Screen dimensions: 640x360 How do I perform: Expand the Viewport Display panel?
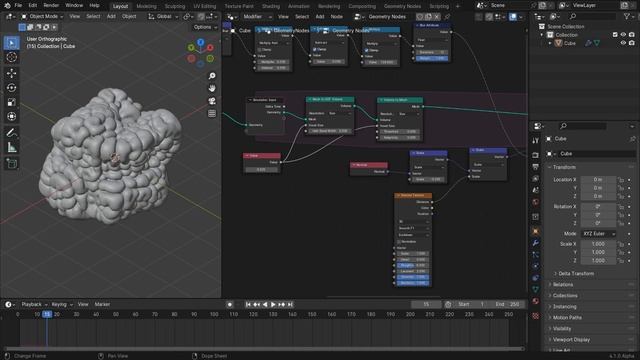click(571, 340)
